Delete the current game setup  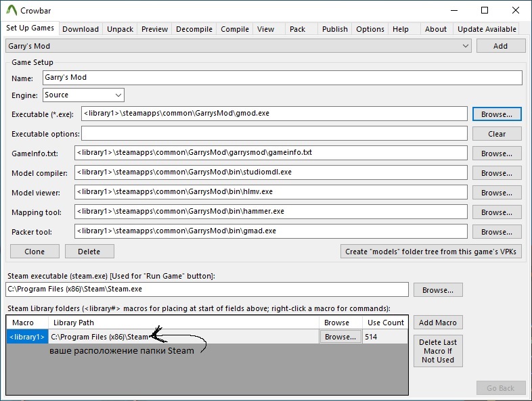pyautogui.click(x=89, y=252)
